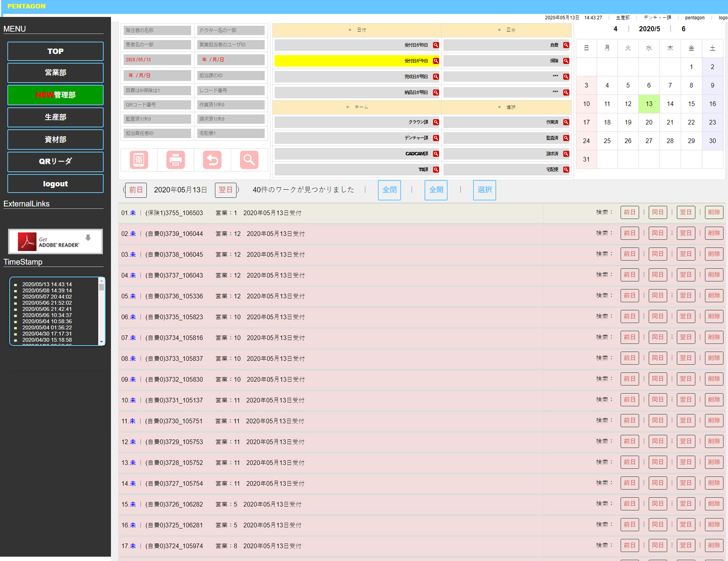Click the date field showing 2020/05/13

pos(157,60)
